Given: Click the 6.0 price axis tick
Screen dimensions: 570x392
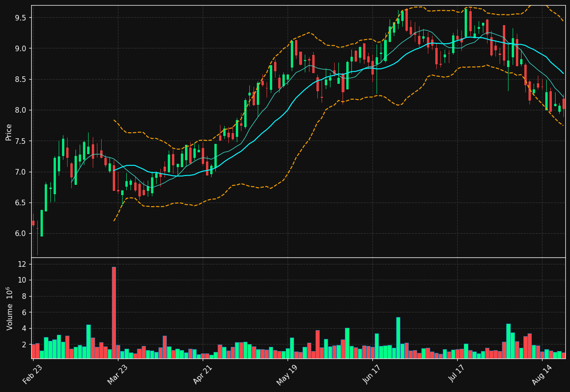Looking at the screenshot, I should pos(21,234).
